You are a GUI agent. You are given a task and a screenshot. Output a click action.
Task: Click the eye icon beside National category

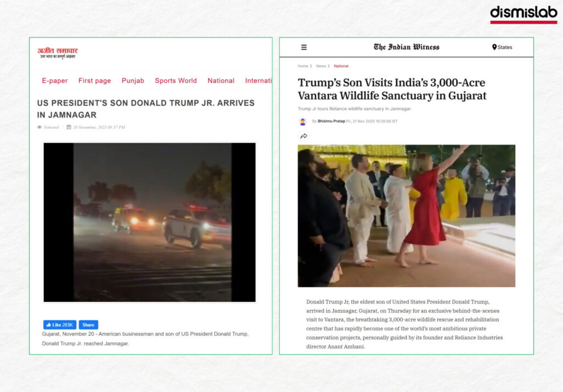pyautogui.click(x=40, y=127)
